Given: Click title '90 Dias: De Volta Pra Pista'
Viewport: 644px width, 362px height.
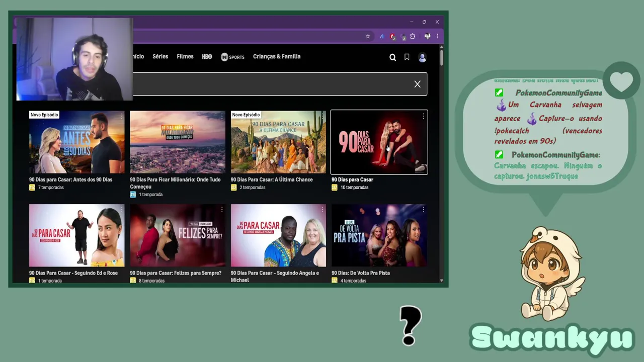Looking at the screenshot, I should 361,273.
